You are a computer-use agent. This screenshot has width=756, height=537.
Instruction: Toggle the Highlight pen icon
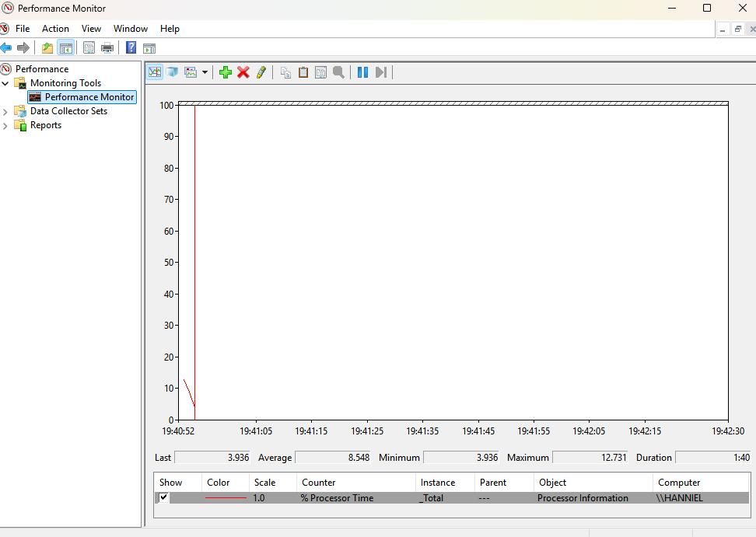tap(261, 72)
